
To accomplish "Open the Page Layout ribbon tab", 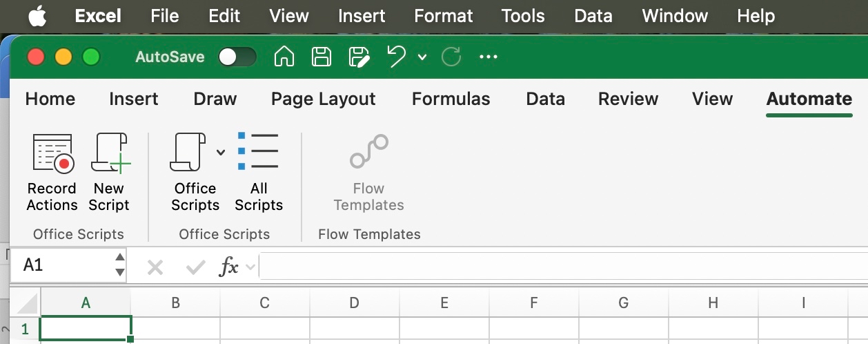I will pyautogui.click(x=324, y=99).
